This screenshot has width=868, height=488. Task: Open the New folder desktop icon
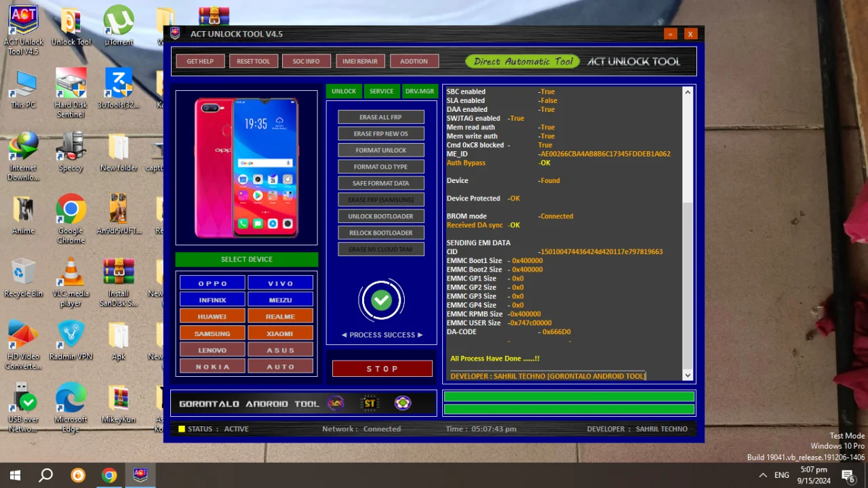click(119, 152)
